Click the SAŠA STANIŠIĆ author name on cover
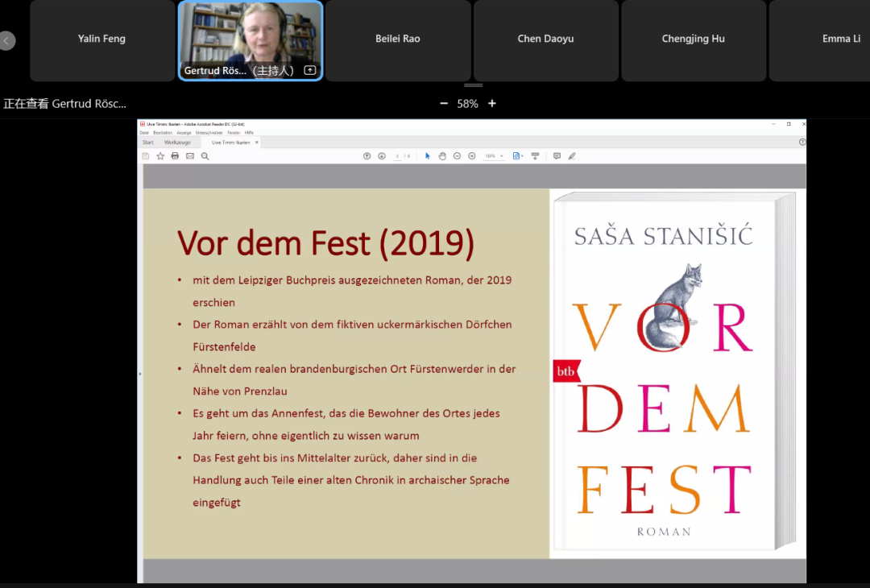 coord(664,235)
